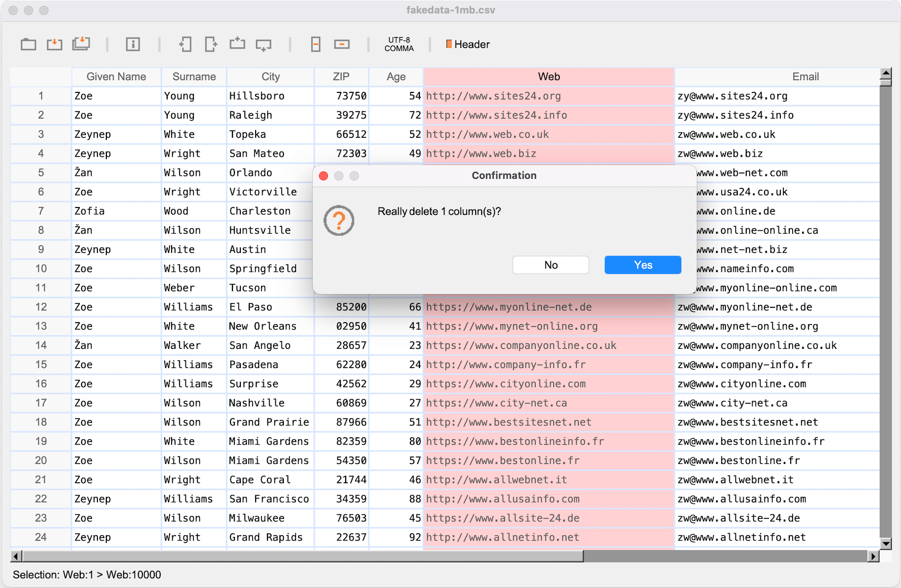This screenshot has width=901, height=588.
Task: Click the horizontal scrollbar right arrow
Action: [873, 556]
